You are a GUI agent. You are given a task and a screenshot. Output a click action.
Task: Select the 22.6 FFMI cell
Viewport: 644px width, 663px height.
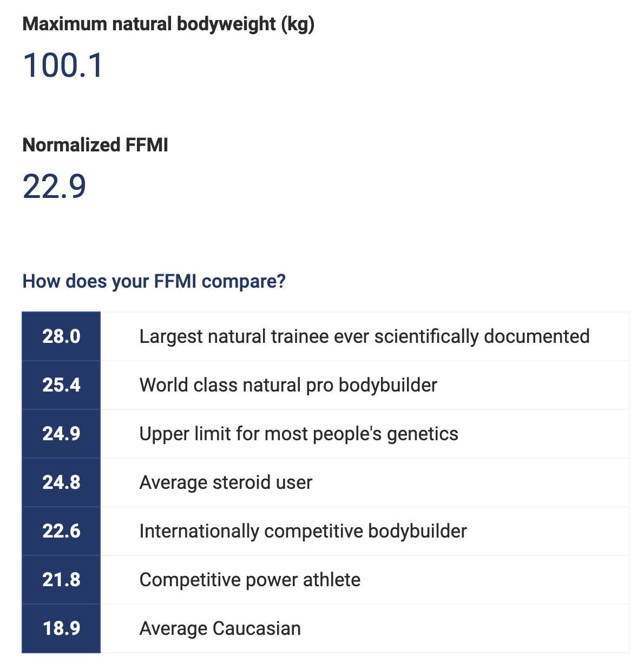tap(61, 531)
